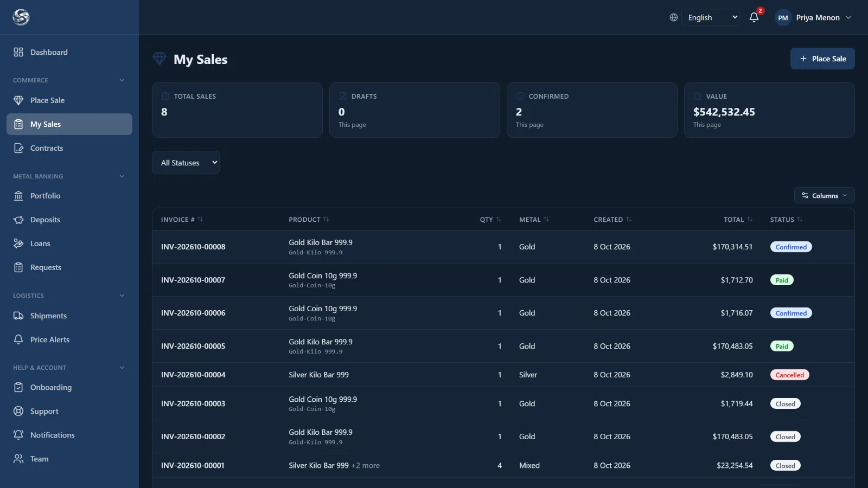Screen dimensions: 868x488
Task: Click the Closed badge on INV-202610-00002
Action: point(785,437)
